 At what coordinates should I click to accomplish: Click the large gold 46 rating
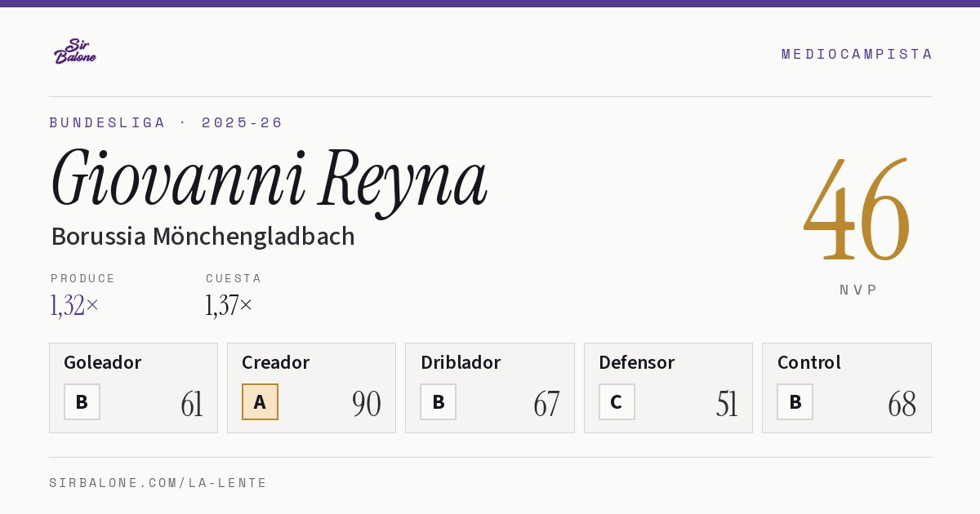click(857, 210)
